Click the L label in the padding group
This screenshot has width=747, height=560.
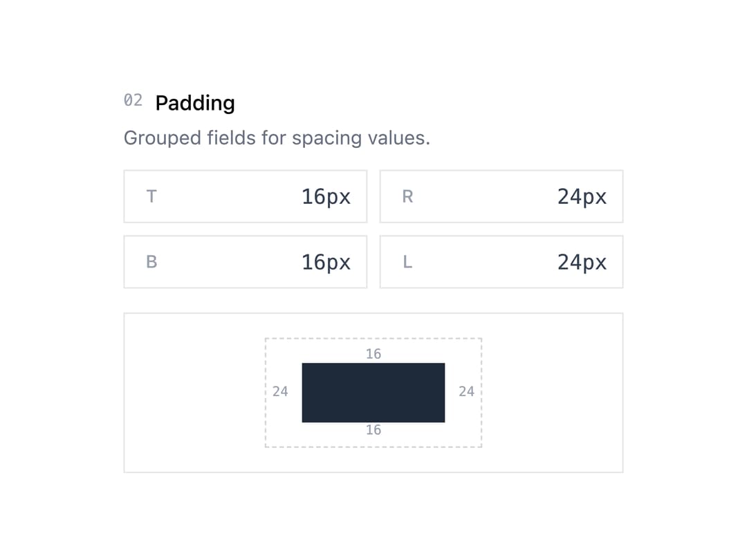[x=407, y=262]
